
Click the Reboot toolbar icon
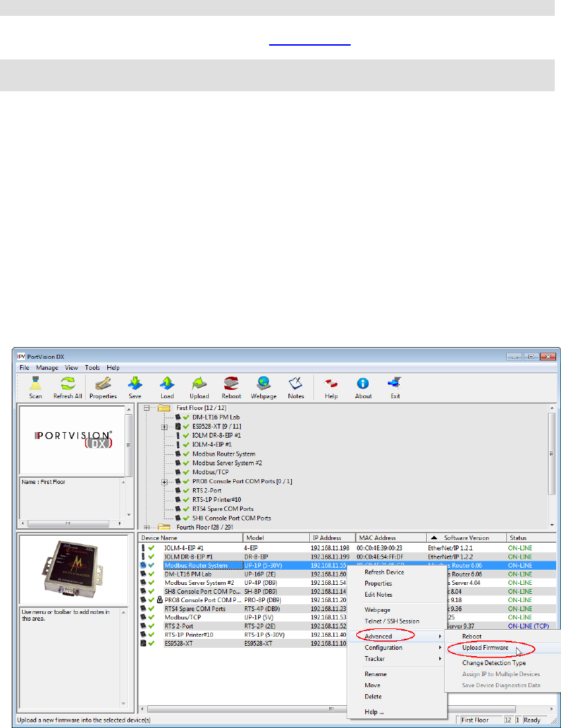[x=231, y=384]
